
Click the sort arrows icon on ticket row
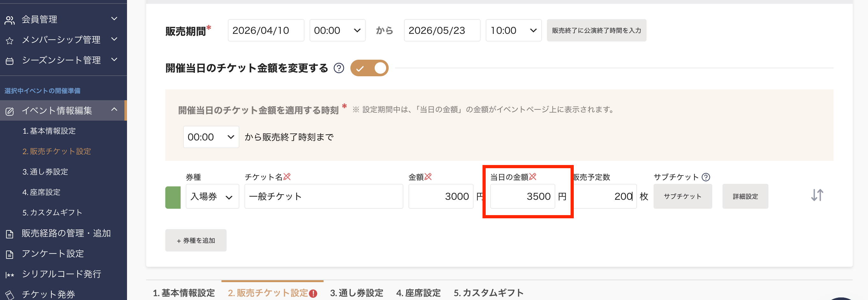click(817, 195)
